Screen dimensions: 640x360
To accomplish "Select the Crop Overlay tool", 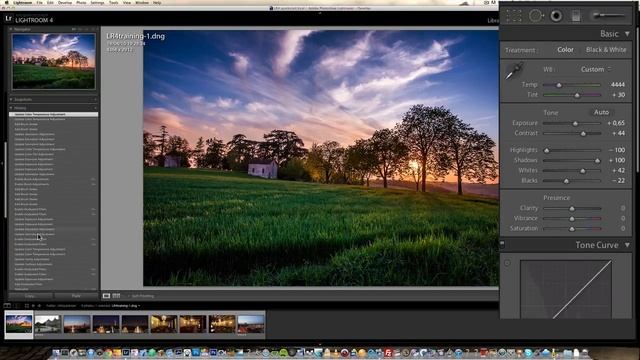I will [x=514, y=16].
